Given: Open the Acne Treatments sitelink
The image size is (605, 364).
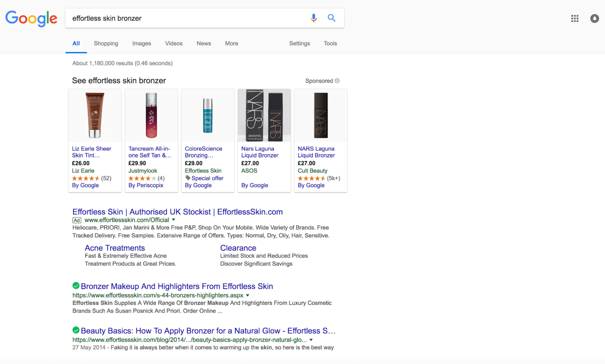Looking at the screenshot, I should coord(115,248).
